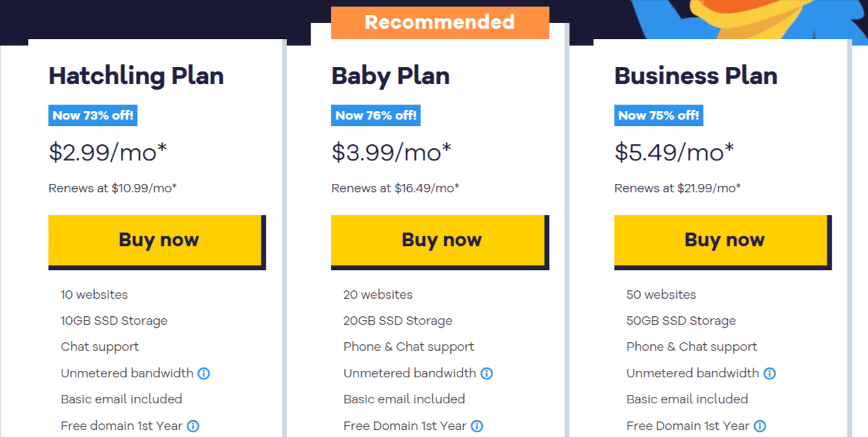This screenshot has height=437, width=868.
Task: Click the Now 76% off badge
Action: pyautogui.click(x=376, y=116)
